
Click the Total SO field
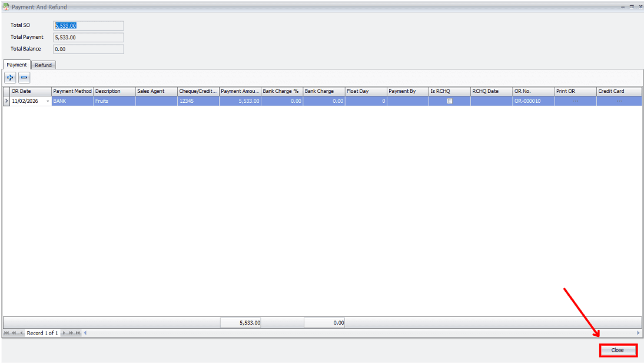coord(88,25)
